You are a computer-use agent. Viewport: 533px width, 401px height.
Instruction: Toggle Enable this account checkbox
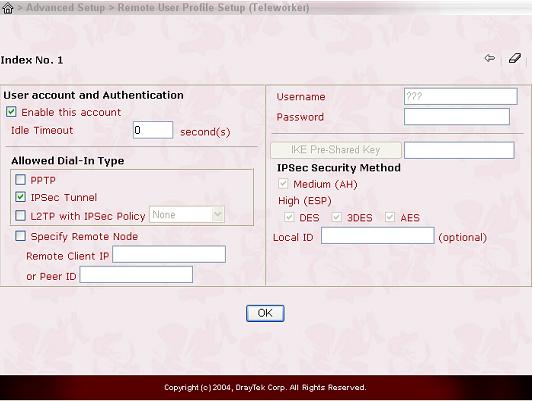tap(11, 112)
